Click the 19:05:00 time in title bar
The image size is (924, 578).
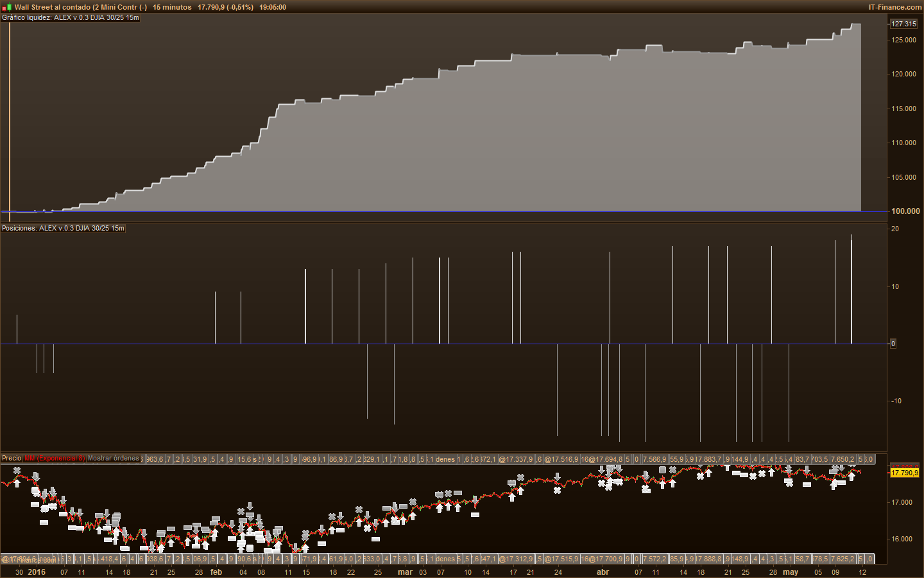pyautogui.click(x=273, y=7)
